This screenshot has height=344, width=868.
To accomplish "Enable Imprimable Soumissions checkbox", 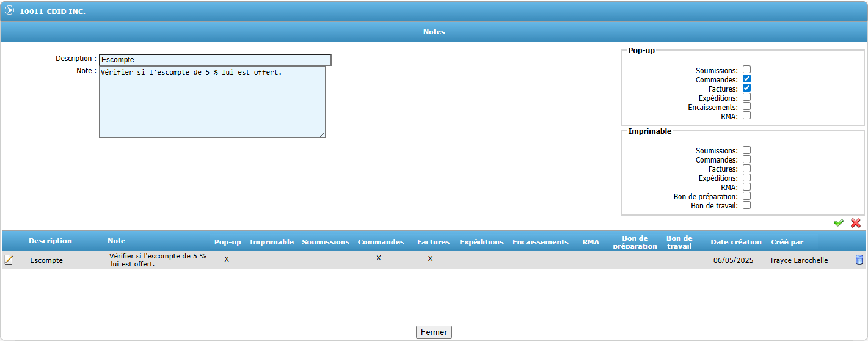I will [x=746, y=150].
